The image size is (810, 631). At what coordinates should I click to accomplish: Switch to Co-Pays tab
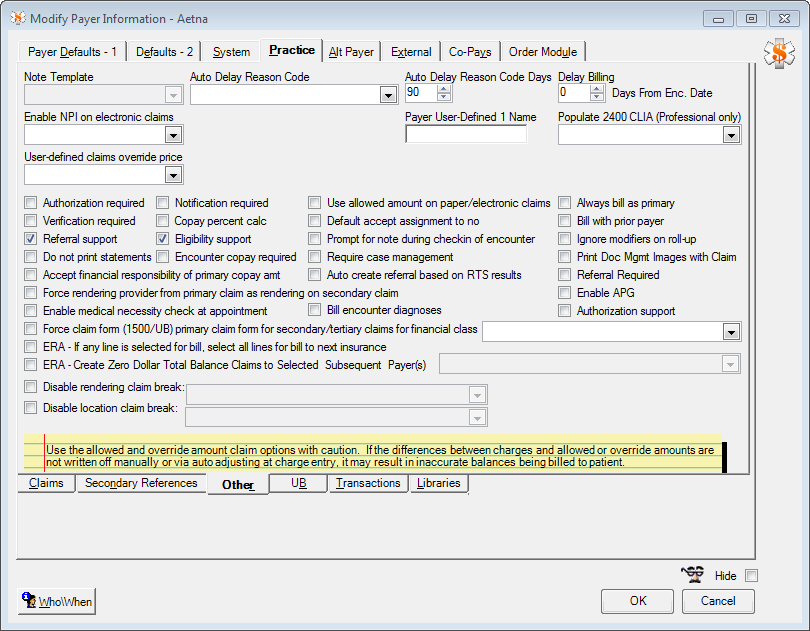pos(470,52)
